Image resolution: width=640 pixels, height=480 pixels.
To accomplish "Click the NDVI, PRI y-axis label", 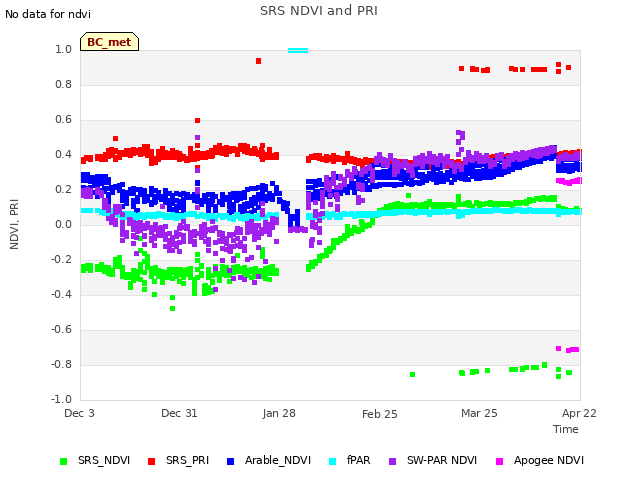I will 14,224.
